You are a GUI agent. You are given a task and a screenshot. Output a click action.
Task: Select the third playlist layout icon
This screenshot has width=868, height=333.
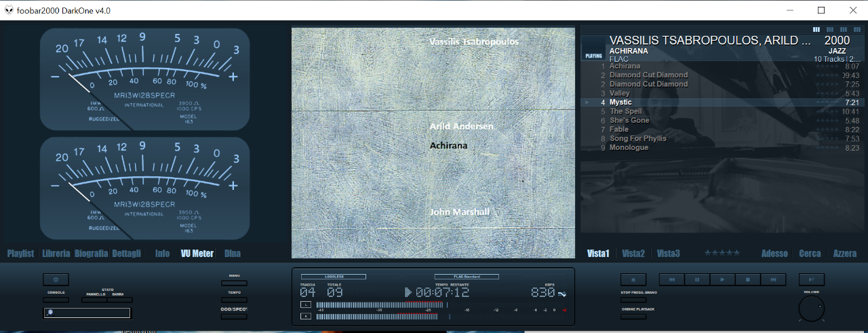point(844,29)
